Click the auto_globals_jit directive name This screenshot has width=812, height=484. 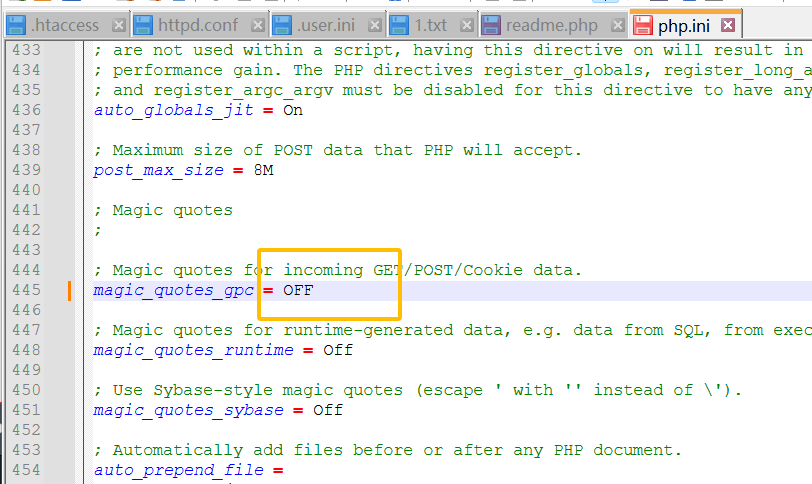point(173,110)
